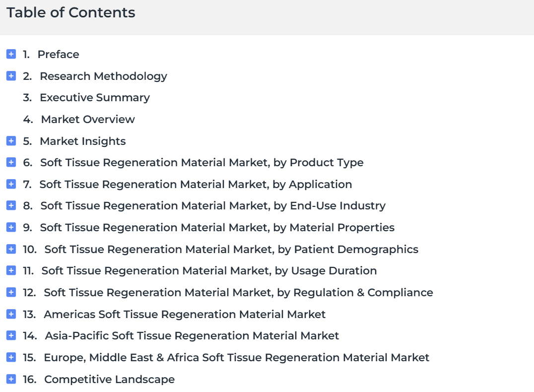This screenshot has height=392, width=534.
Task: Expand Patient Demographics section plus icon
Action: pyautogui.click(x=11, y=249)
